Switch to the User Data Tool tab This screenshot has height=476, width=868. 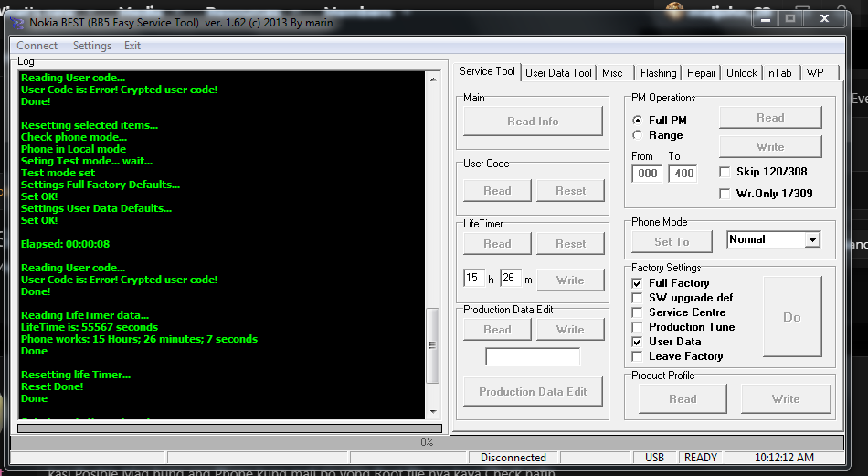coord(558,72)
